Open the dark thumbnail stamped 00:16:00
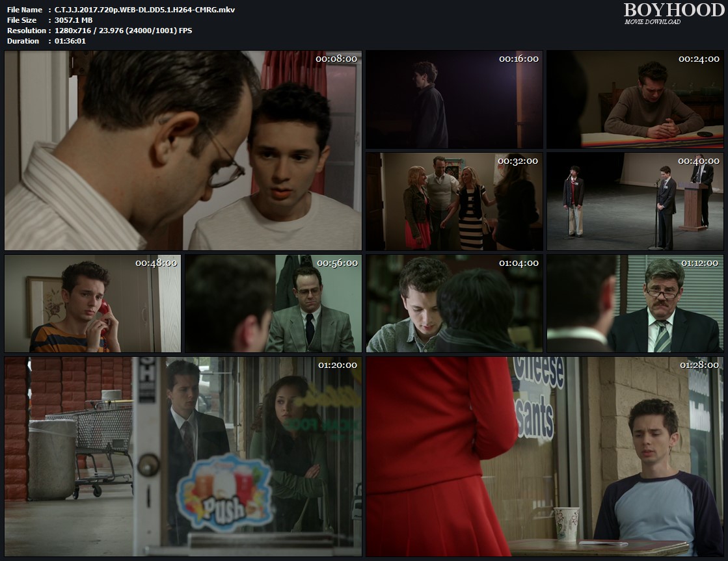Screen dimensions: 728x561 (x=453, y=99)
